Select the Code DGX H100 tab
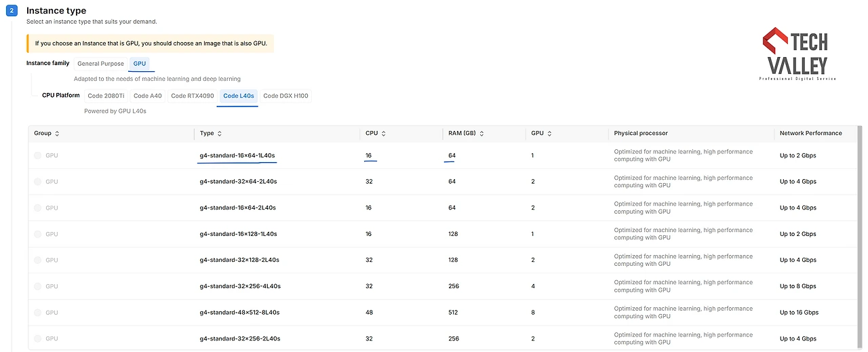This screenshot has height=352, width=868. coord(285,96)
